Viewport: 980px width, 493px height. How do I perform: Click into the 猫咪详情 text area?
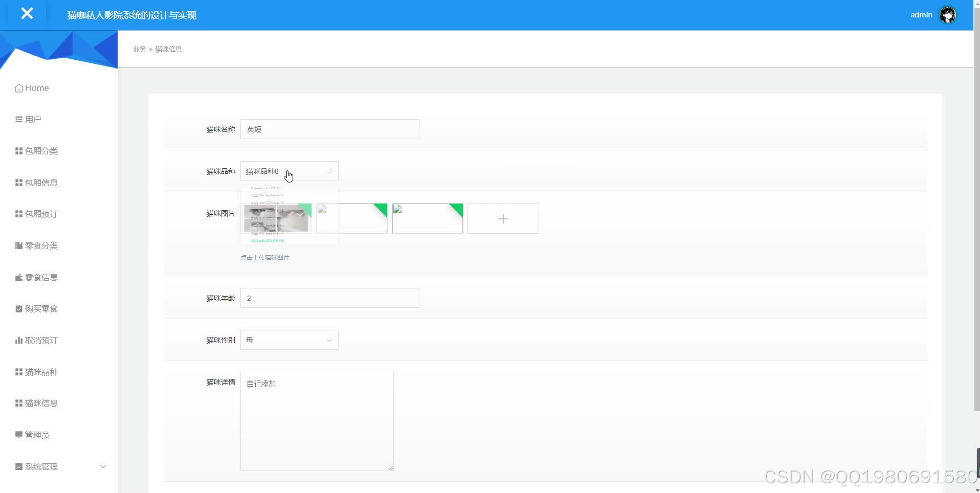(x=317, y=421)
